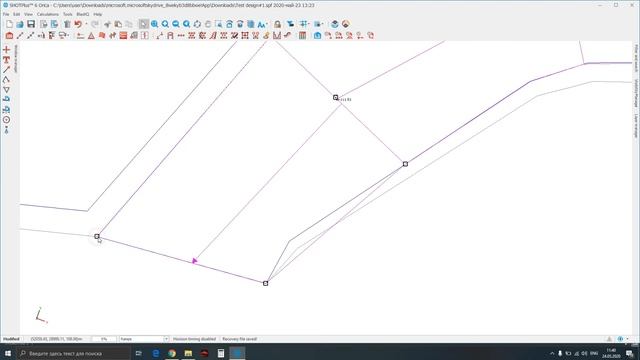Open the Tools menu
Image resolution: width=640 pixels, height=360 pixels.
tap(67, 14)
